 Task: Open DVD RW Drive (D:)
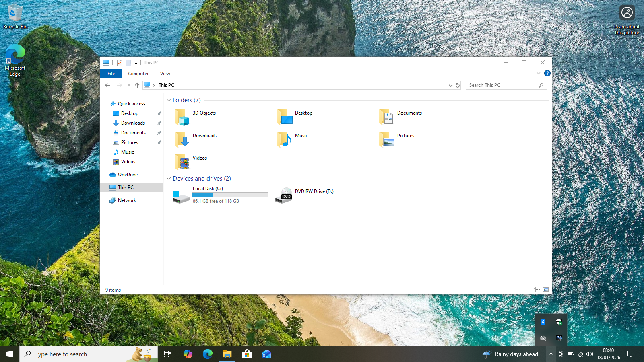[x=284, y=195]
